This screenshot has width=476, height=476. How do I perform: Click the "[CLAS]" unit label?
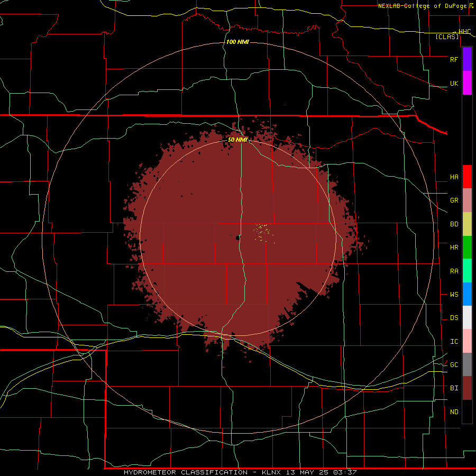tap(447, 37)
